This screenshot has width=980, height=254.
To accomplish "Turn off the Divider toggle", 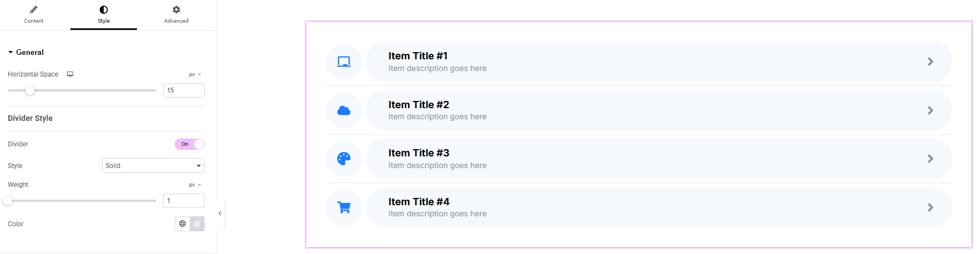I will [190, 144].
